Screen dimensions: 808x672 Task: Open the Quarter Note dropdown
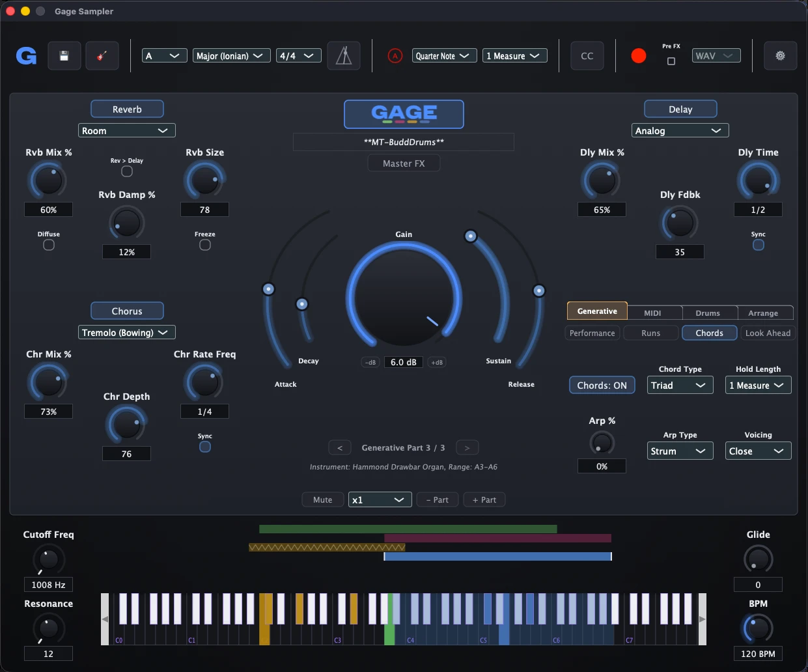point(445,56)
